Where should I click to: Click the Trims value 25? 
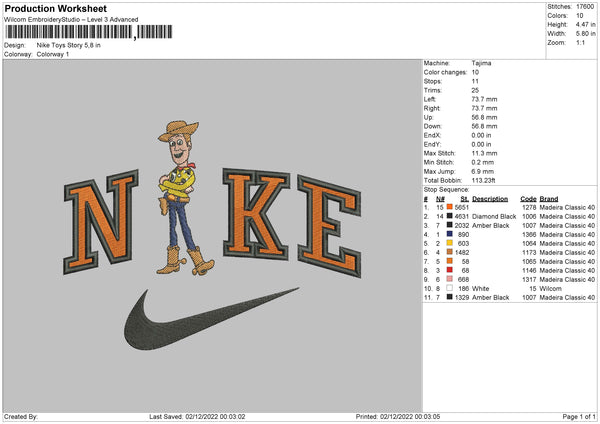pyautogui.click(x=475, y=90)
